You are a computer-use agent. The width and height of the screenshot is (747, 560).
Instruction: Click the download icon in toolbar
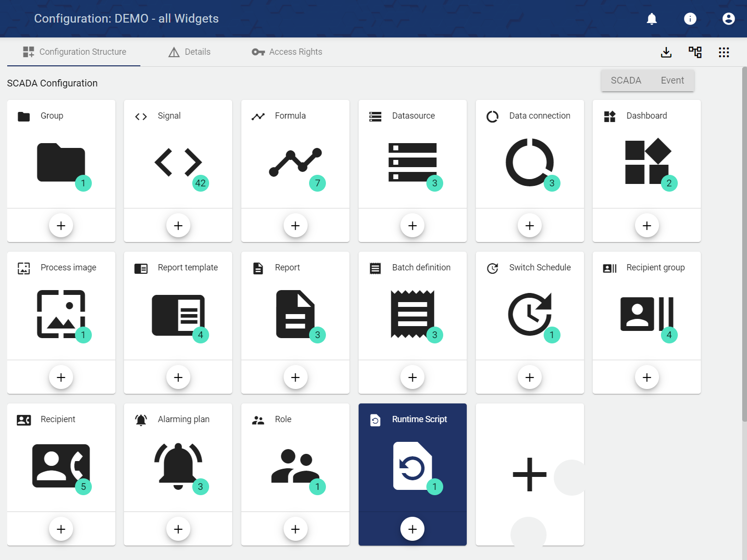(x=666, y=52)
